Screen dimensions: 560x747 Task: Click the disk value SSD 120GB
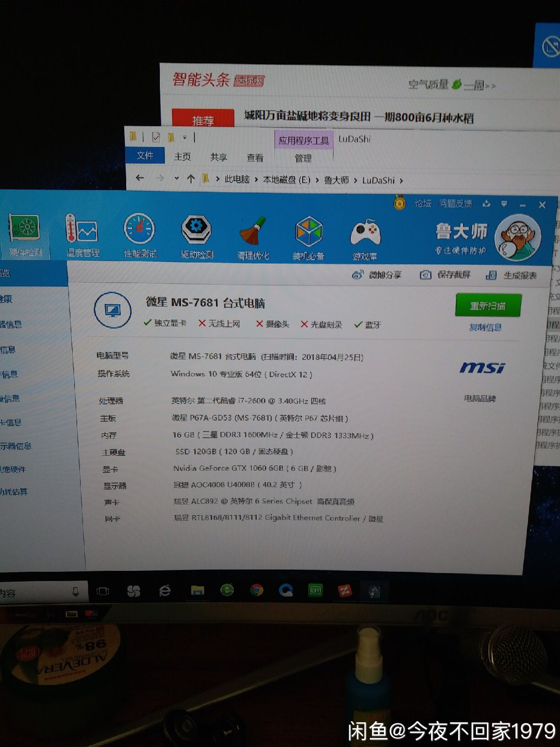tap(234, 451)
